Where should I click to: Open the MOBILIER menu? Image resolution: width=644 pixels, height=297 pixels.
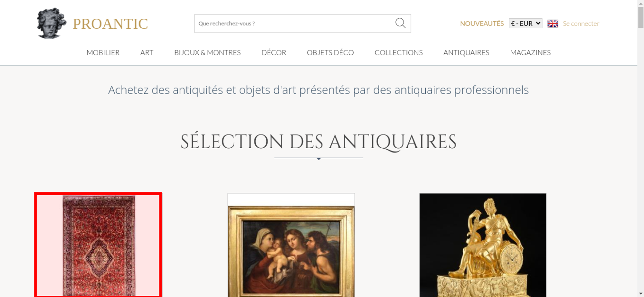click(103, 52)
